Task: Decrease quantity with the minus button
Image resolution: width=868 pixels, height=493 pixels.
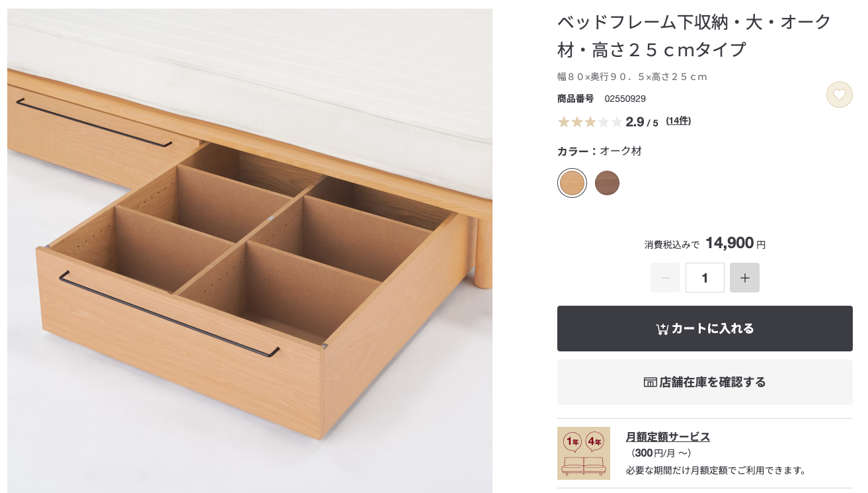Action: click(x=665, y=278)
